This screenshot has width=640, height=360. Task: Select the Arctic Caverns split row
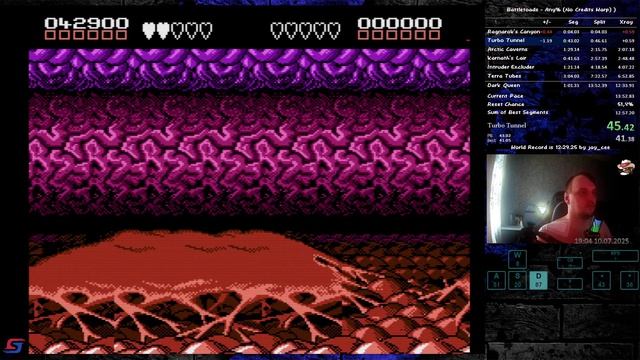[561, 49]
